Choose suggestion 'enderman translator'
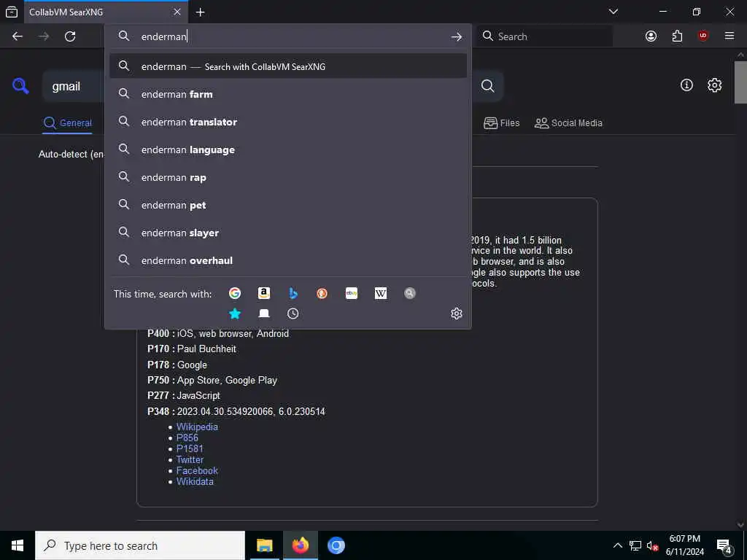Screen dimensions: 747x560 pyautogui.click(x=287, y=122)
